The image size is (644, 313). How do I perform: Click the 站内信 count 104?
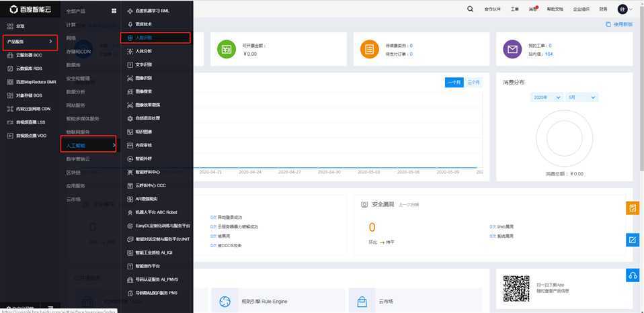coord(549,54)
